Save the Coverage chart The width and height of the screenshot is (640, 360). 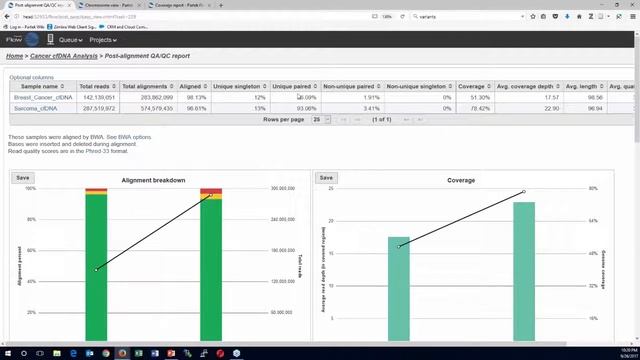[x=326, y=178]
